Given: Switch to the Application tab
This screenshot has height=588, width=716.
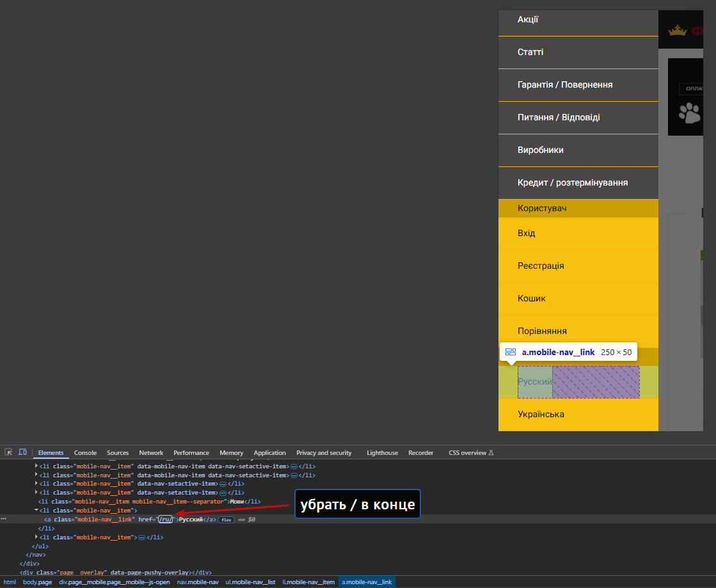Looking at the screenshot, I should click(x=270, y=453).
